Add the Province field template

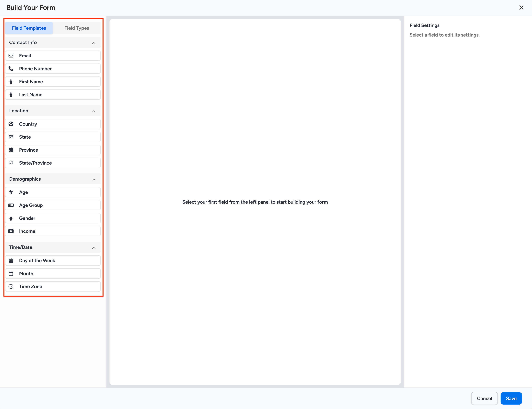tap(53, 150)
